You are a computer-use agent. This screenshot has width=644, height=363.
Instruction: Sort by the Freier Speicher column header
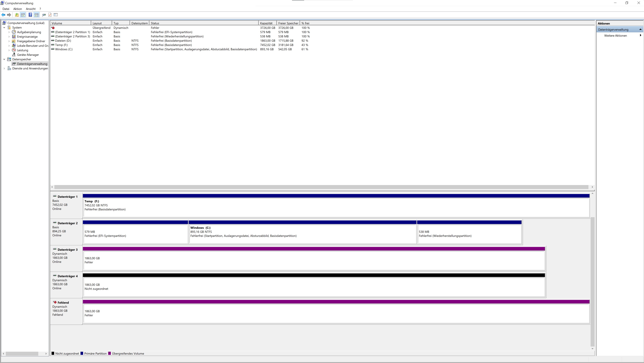click(288, 23)
